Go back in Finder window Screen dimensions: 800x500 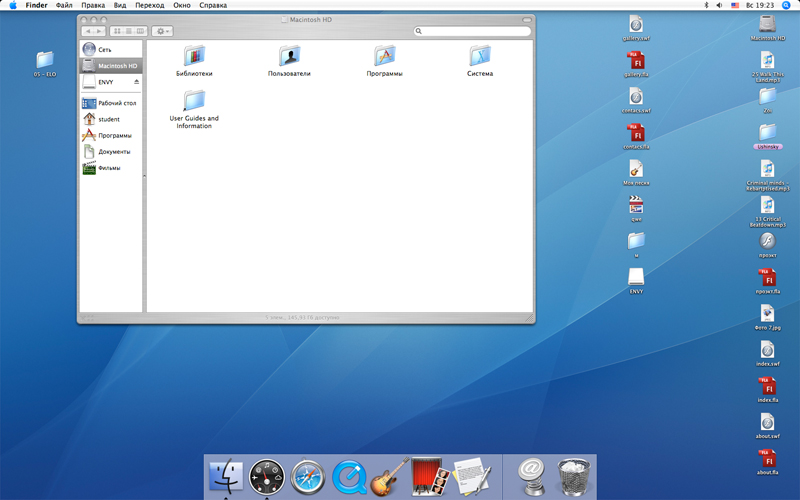(x=88, y=31)
